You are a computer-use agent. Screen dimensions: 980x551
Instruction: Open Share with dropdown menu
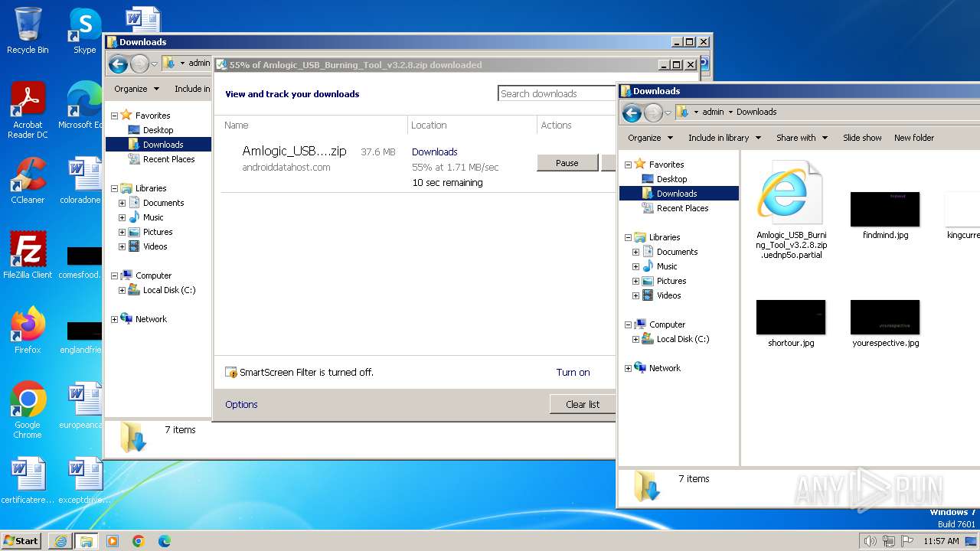point(802,138)
